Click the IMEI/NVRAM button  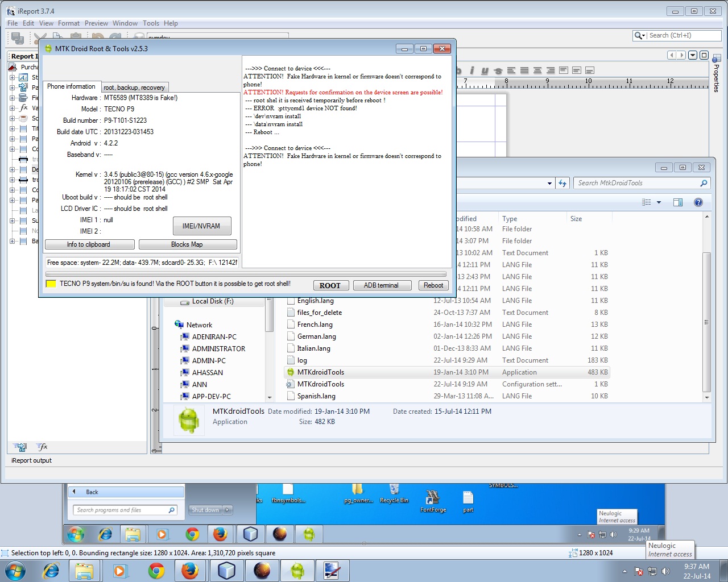[202, 226]
